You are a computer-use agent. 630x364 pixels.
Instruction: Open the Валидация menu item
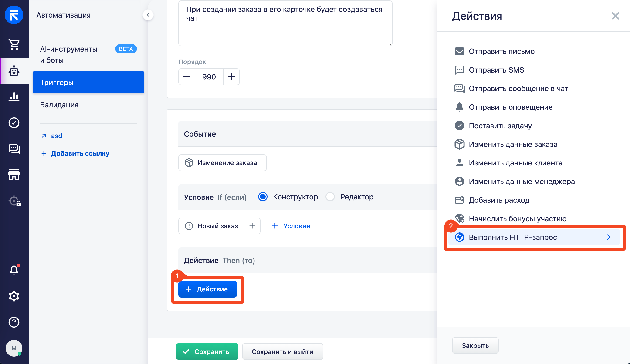tap(59, 105)
